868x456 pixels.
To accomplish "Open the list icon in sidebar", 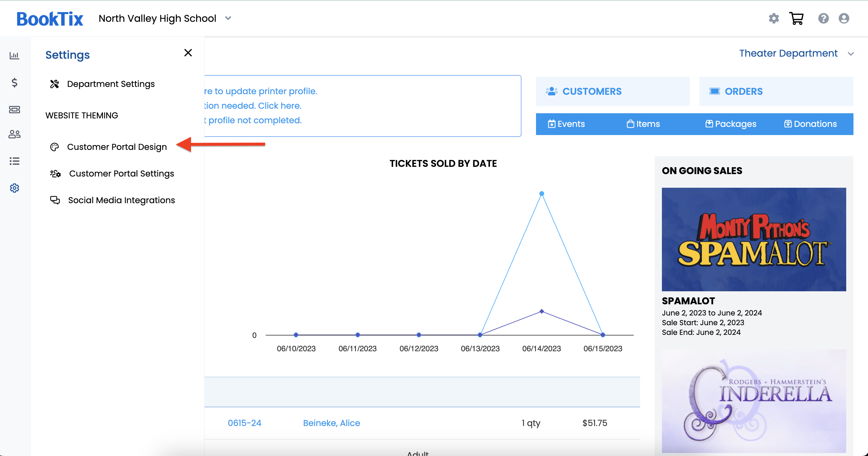I will pos(14,161).
